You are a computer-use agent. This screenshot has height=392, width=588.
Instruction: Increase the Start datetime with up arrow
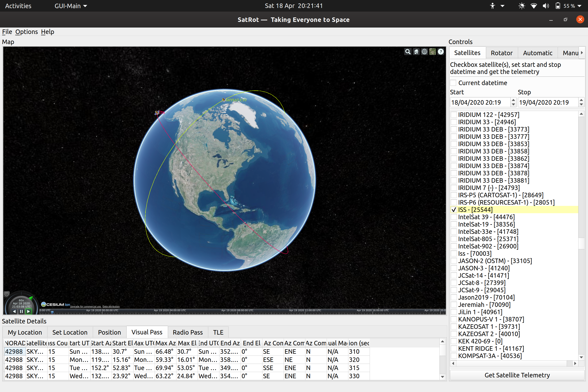513,100
